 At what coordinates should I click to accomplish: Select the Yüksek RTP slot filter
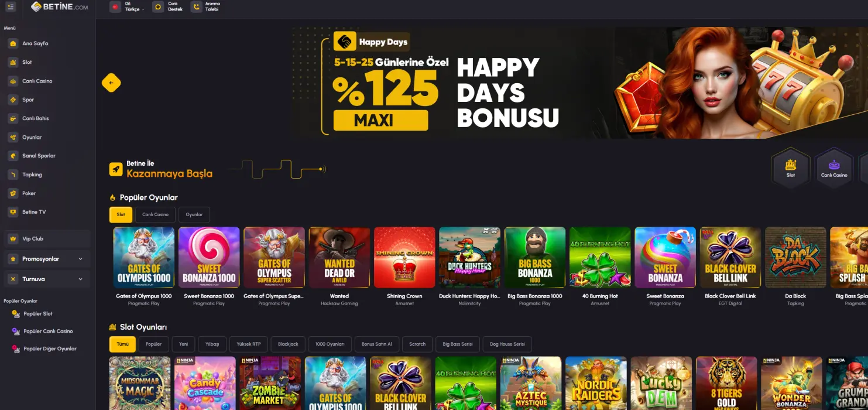249,344
